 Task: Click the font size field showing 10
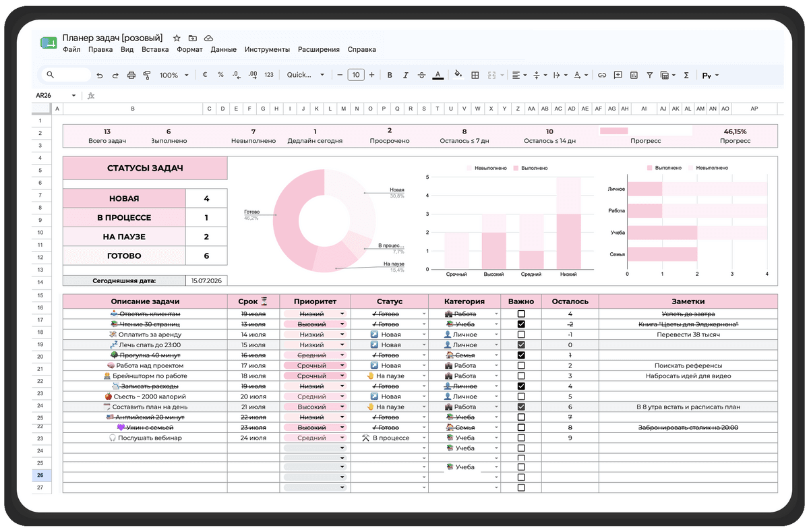point(356,75)
